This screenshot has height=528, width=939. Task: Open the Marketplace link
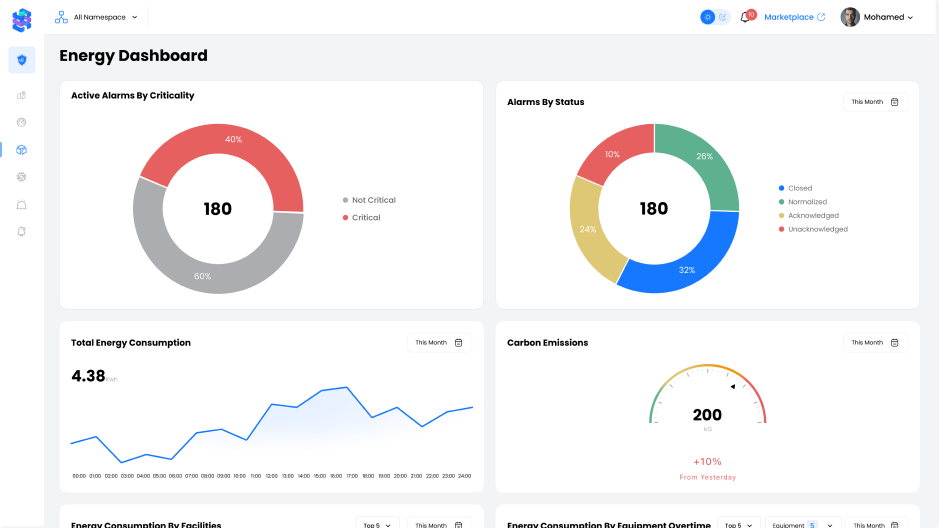tap(794, 17)
